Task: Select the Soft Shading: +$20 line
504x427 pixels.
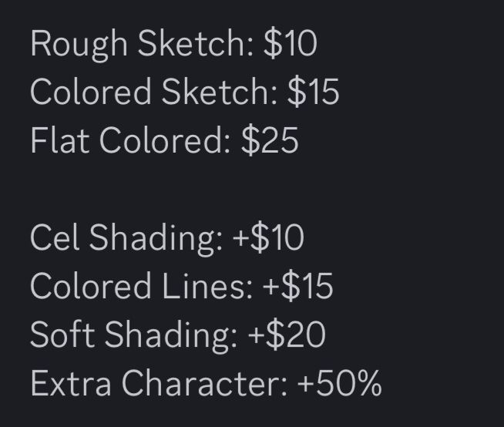Action: click(178, 336)
